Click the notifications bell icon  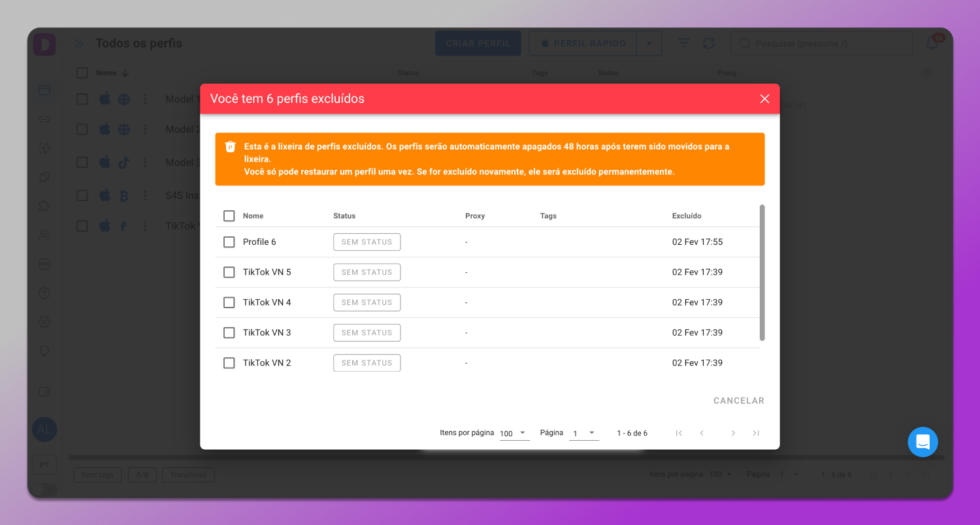pos(932,43)
